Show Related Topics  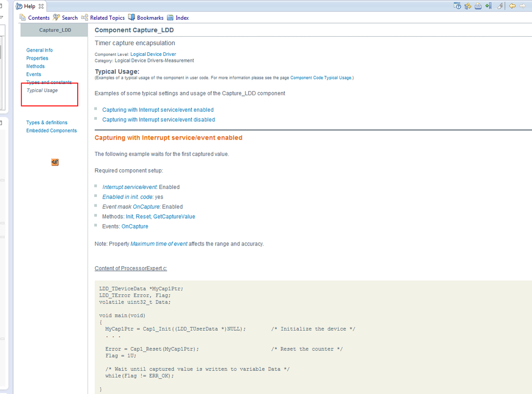103,18
